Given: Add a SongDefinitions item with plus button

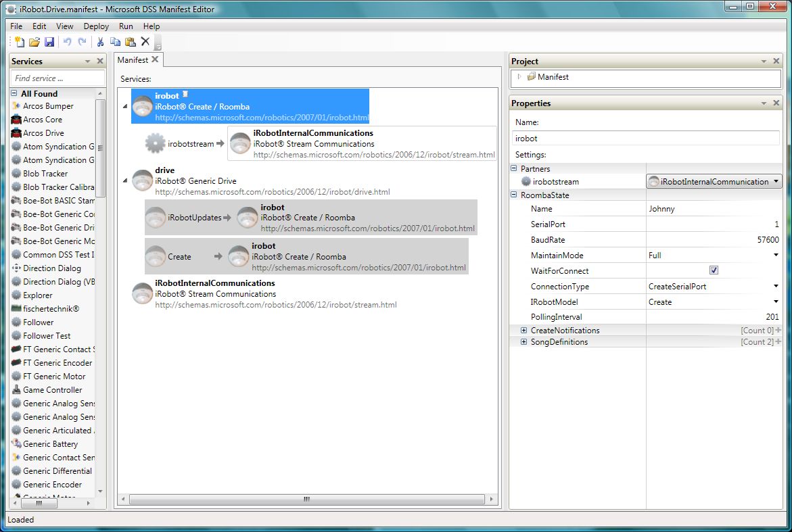Looking at the screenshot, I should pyautogui.click(x=777, y=342).
